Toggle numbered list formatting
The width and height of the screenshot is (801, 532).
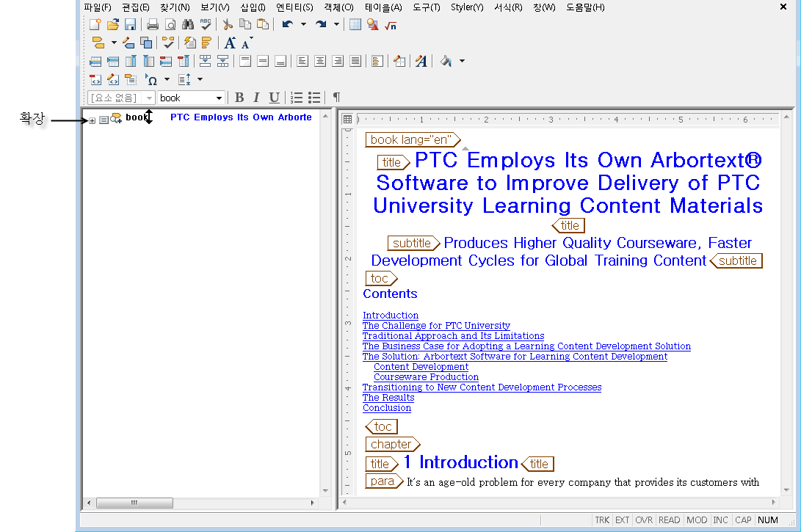pos(297,98)
